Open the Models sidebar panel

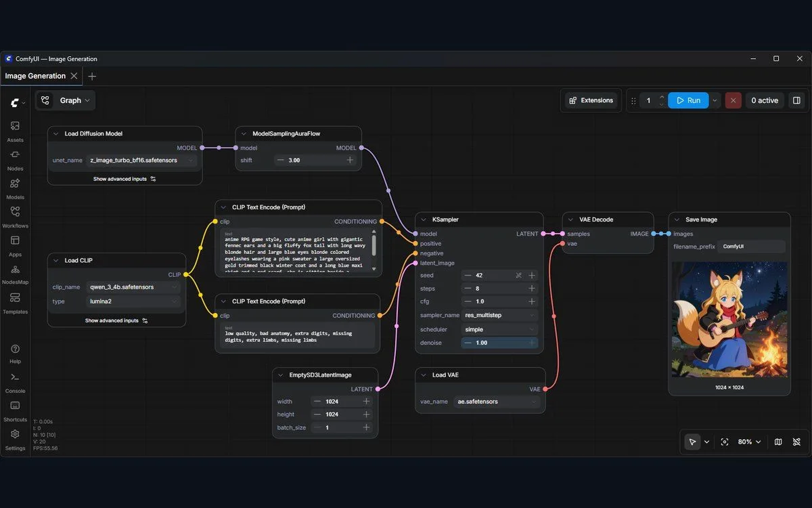click(x=15, y=188)
